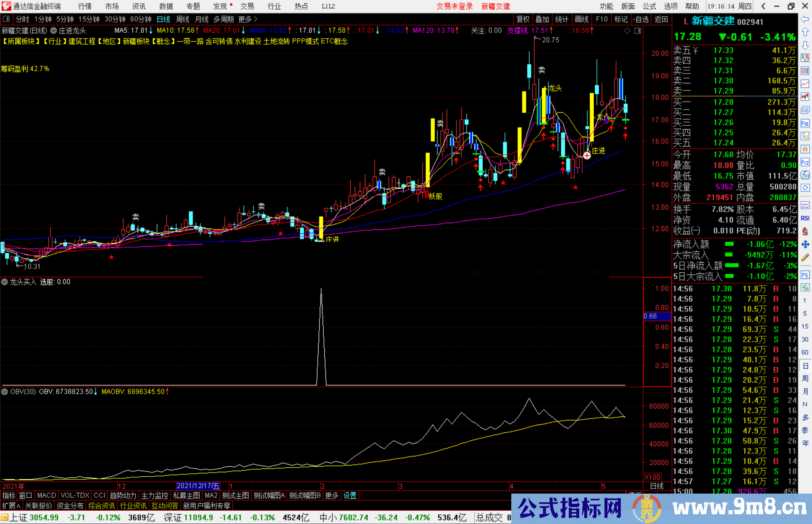
Task: Click the 设置 link in indicator bar
Action: pos(350,495)
